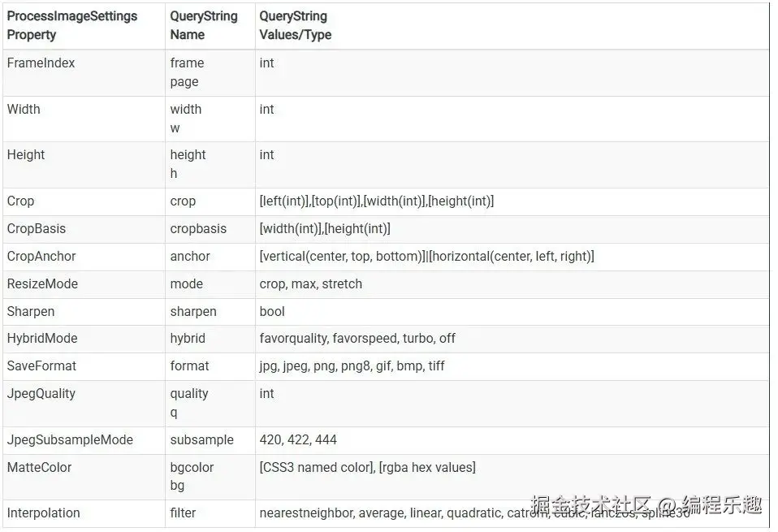Select the CropAnchor property row
778x532 pixels.
click(41, 257)
